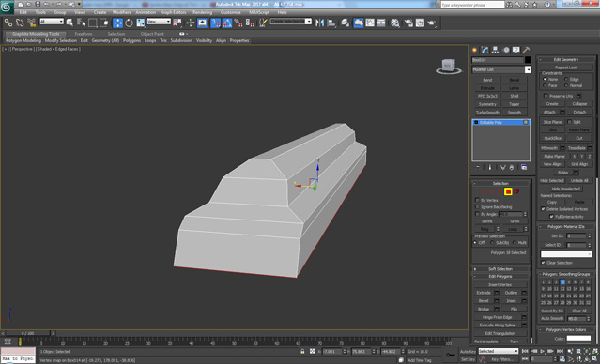600x364 pixels.
Task: Select SubObj preview selection radio button
Action: (x=492, y=242)
